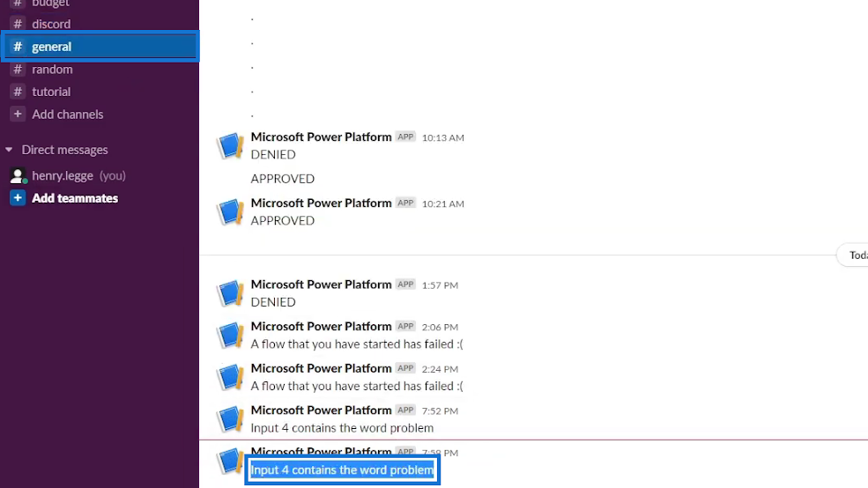Click the 10:13 AM message timestamp

(443, 137)
